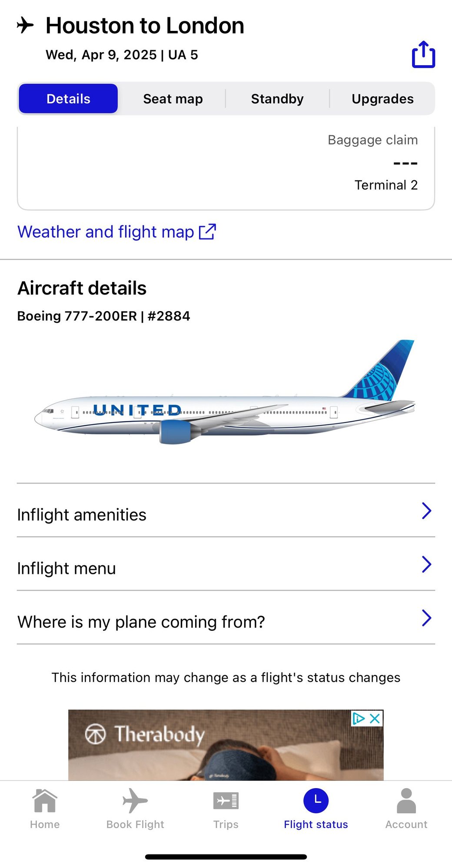This screenshot has width=452, height=868.
Task: Switch to the Seat map tab
Action: 173,99
